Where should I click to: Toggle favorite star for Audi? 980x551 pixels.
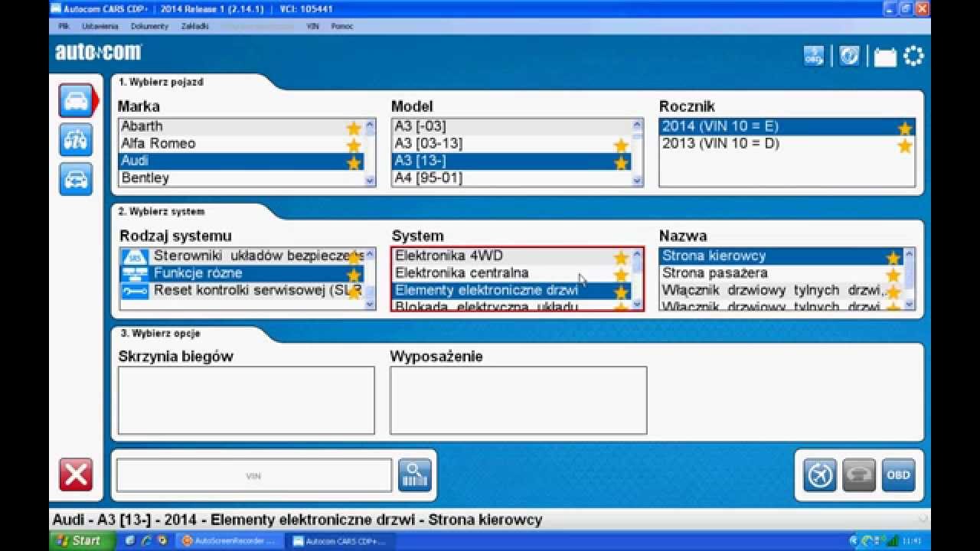(353, 162)
